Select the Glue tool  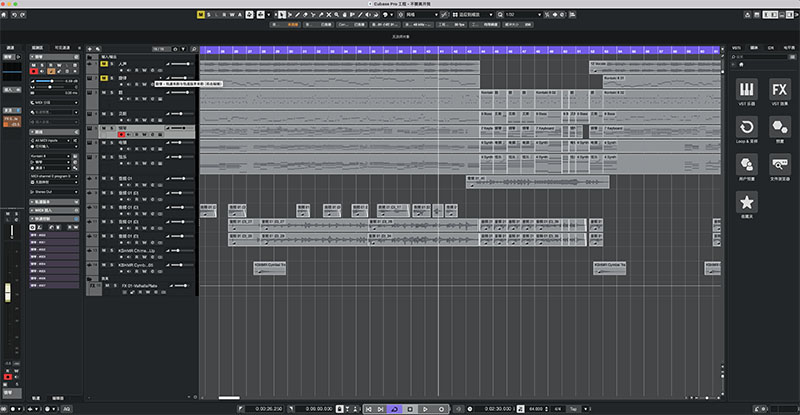tap(321, 15)
